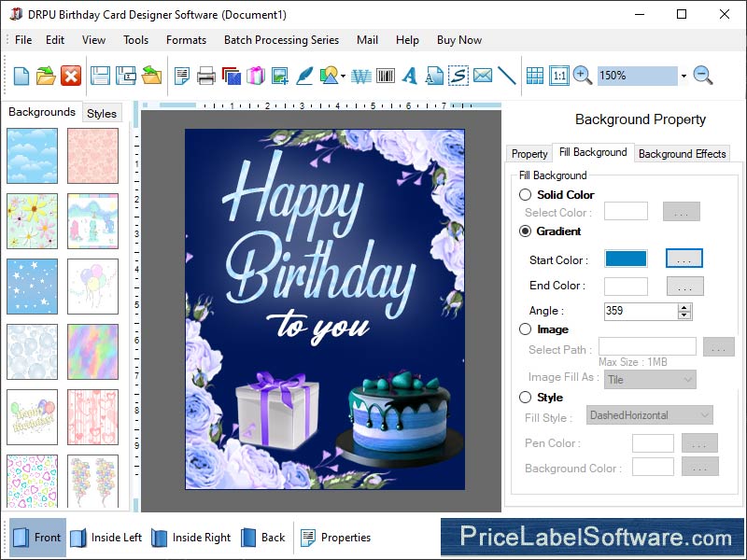Select the Barcode tool
Viewport: 747px width, 560px height.
384,76
